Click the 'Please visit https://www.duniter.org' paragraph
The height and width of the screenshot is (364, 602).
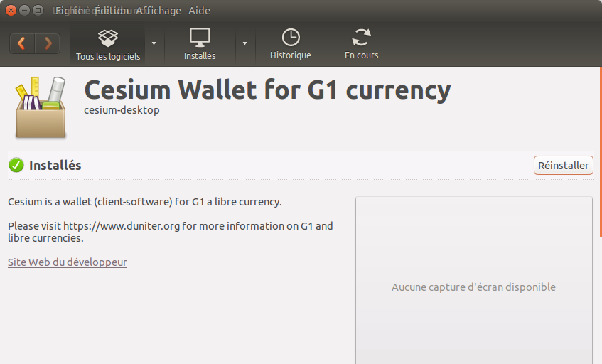click(x=171, y=232)
